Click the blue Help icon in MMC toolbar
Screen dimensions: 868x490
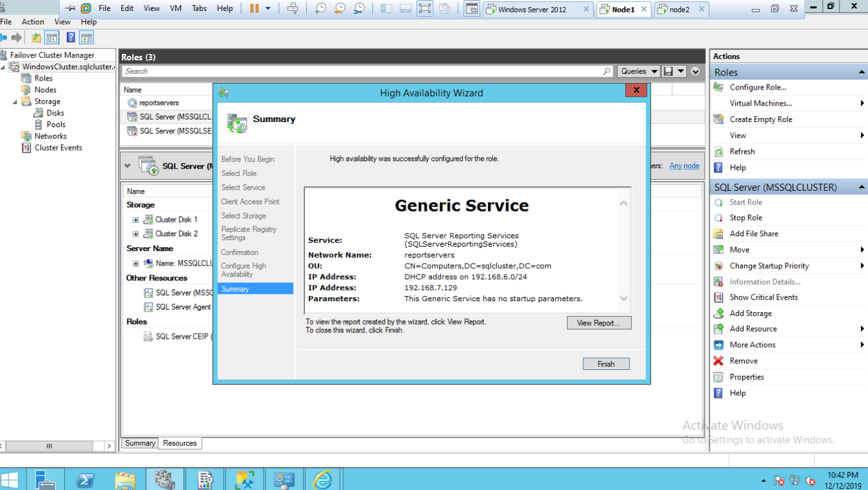point(71,38)
